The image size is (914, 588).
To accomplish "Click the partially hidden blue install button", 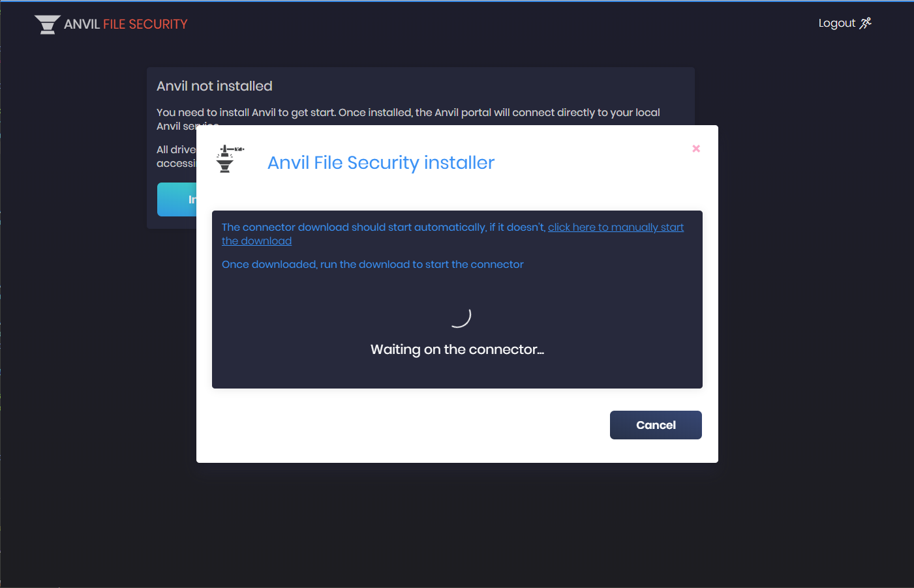I will 177,199.
